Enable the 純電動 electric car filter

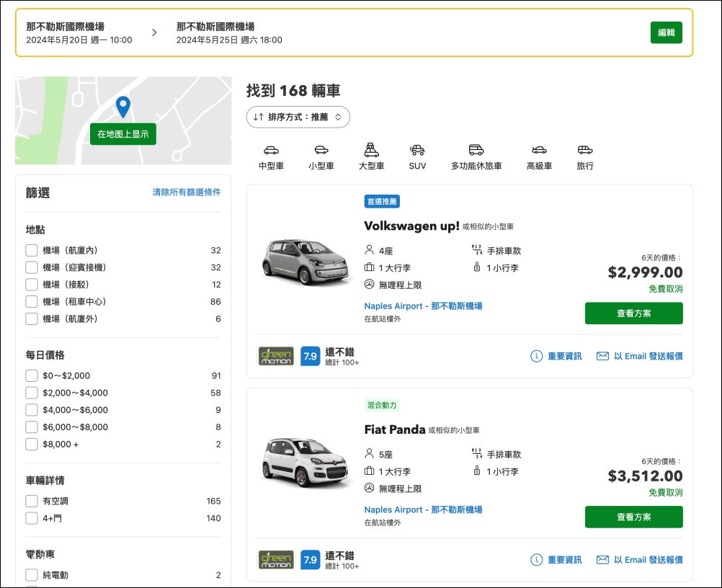click(31, 575)
